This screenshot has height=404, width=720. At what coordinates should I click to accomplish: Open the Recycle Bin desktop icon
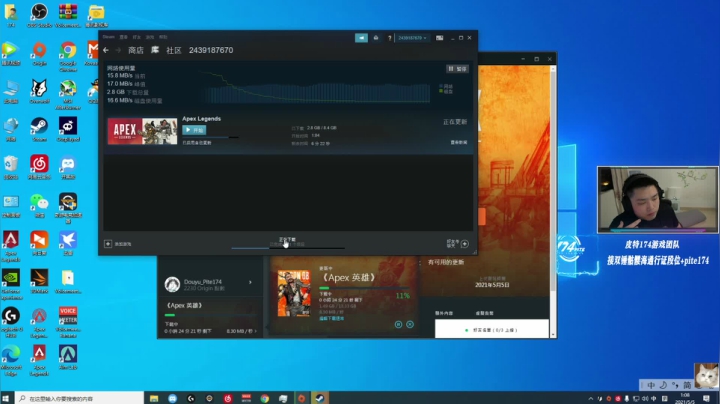click(11, 167)
